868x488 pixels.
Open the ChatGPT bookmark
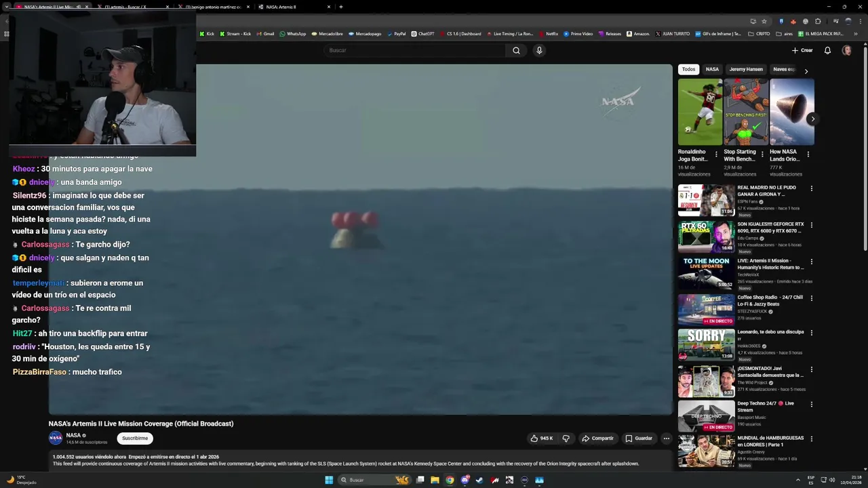tap(422, 33)
